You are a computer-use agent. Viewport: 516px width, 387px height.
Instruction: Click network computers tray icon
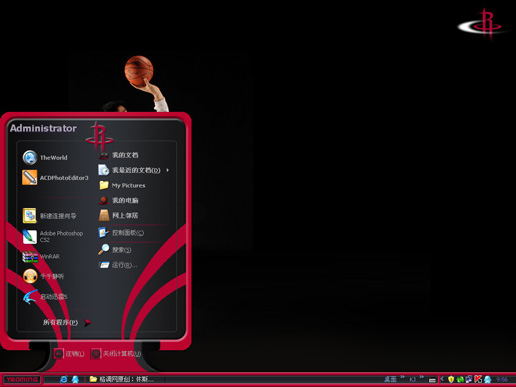pyautogui.click(x=469, y=379)
